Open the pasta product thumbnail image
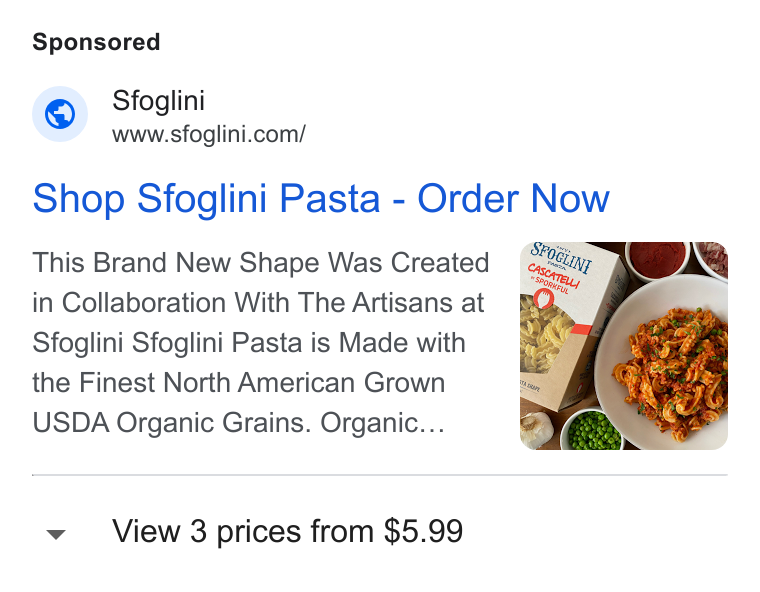760x592 pixels. pyautogui.click(x=623, y=346)
